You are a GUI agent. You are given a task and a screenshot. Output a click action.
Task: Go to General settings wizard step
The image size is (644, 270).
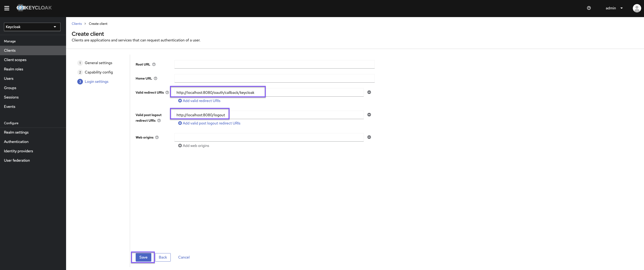tap(98, 63)
